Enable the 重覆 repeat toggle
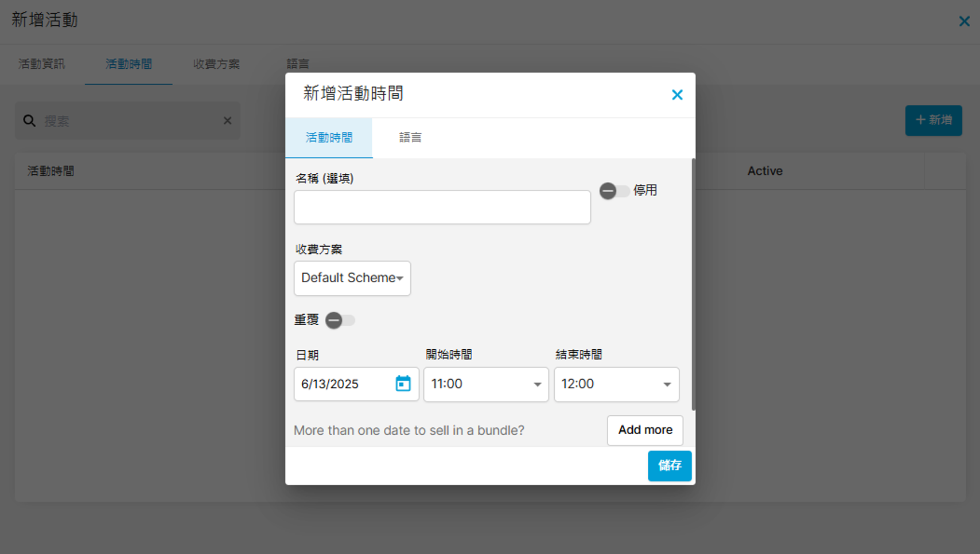 point(340,320)
